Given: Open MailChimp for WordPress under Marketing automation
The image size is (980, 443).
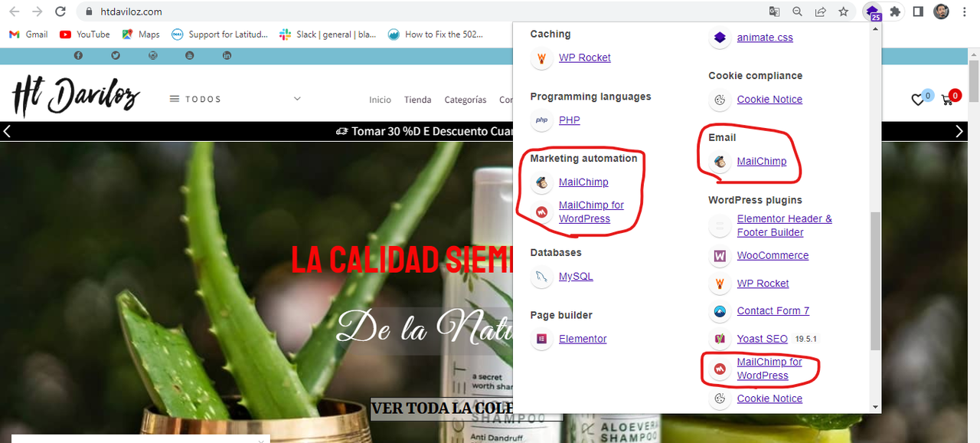Looking at the screenshot, I should [591, 212].
